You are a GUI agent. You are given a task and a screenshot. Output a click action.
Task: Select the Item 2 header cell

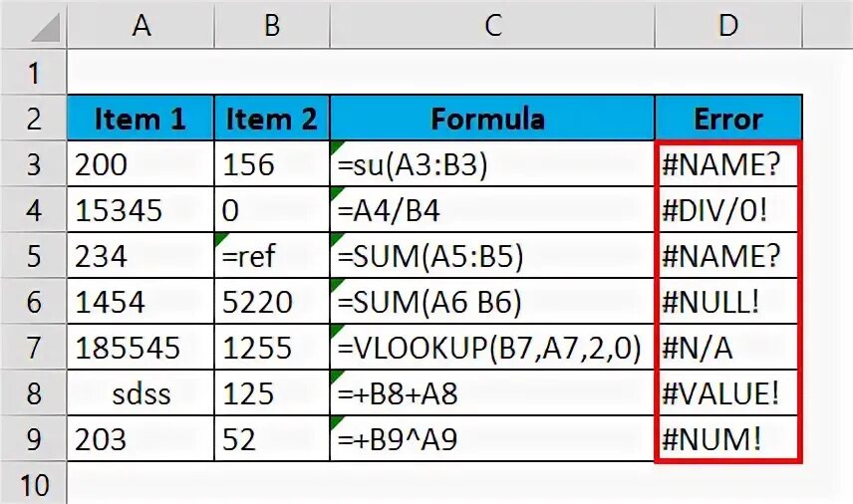tap(272, 119)
